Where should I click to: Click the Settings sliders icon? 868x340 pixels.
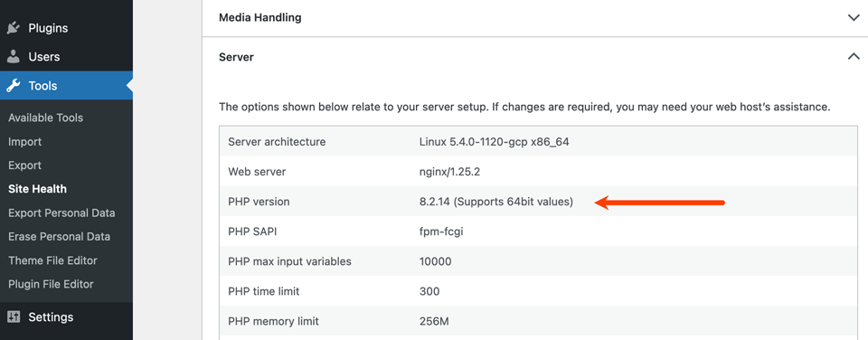pyautogui.click(x=14, y=316)
